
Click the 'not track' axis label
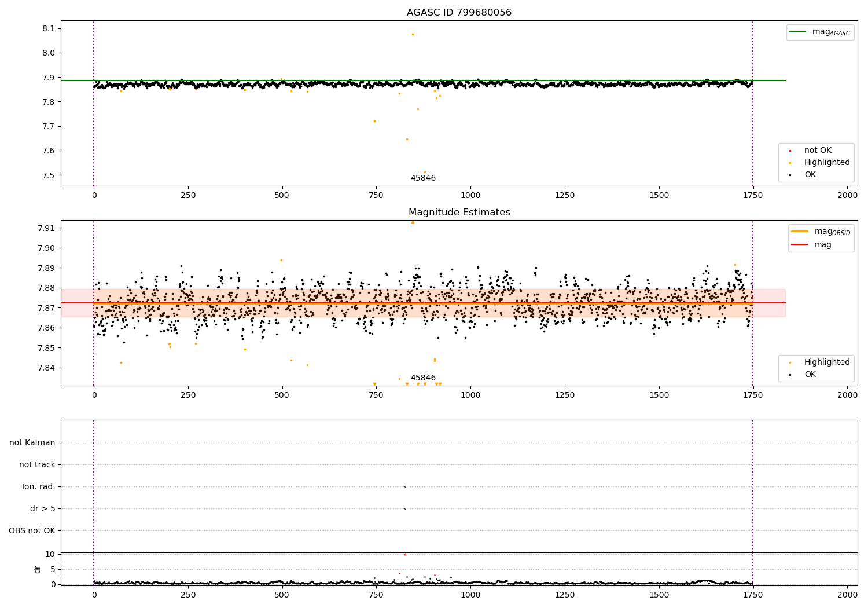tap(37, 465)
